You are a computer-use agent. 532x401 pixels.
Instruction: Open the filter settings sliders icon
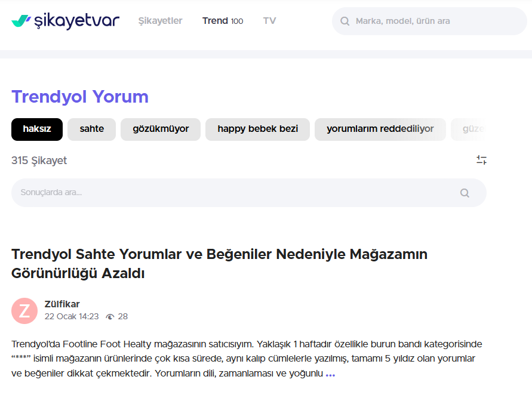(x=481, y=160)
